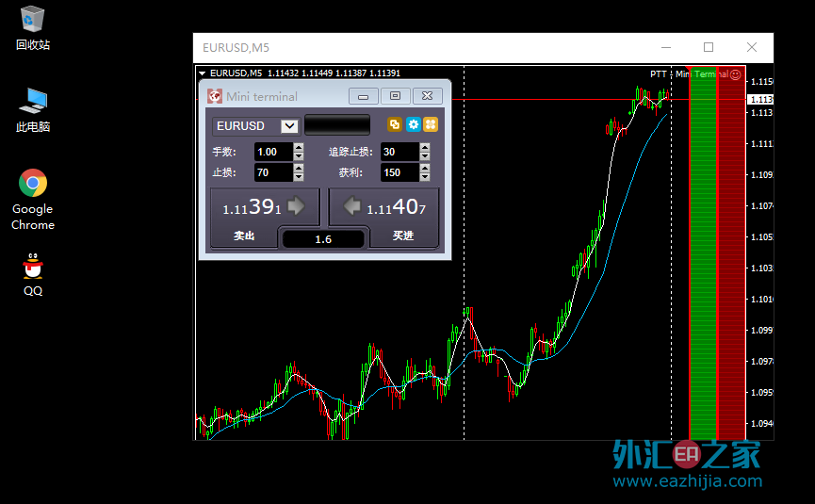
Task: Decrease stop loss value of 70
Action: pyautogui.click(x=299, y=177)
